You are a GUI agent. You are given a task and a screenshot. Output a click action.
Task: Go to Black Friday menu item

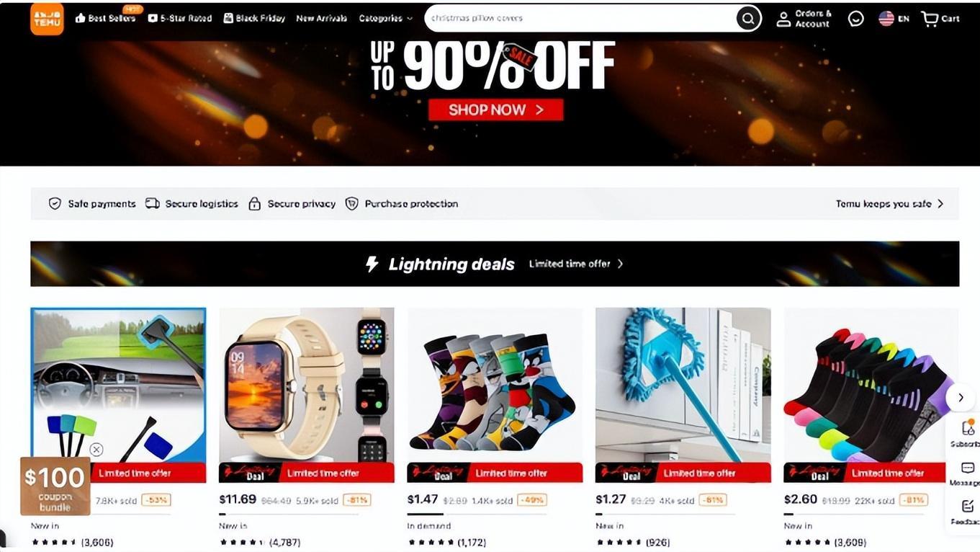pyautogui.click(x=254, y=19)
